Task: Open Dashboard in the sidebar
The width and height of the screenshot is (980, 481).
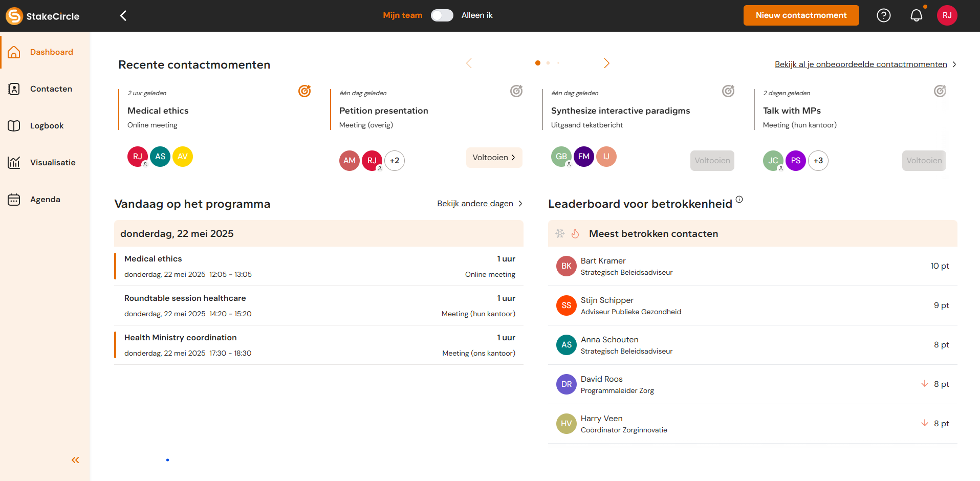Action: [x=45, y=52]
